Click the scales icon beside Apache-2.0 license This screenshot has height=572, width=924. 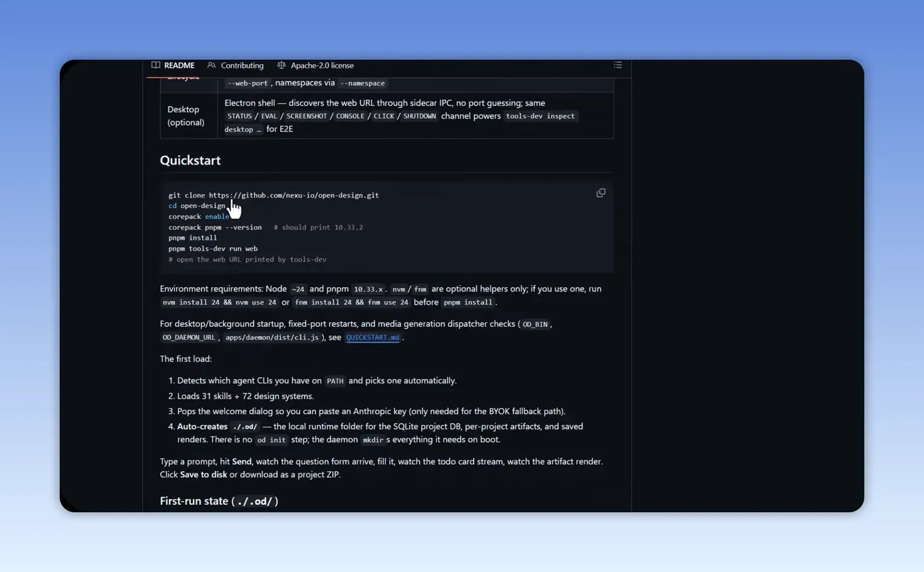pyautogui.click(x=282, y=65)
